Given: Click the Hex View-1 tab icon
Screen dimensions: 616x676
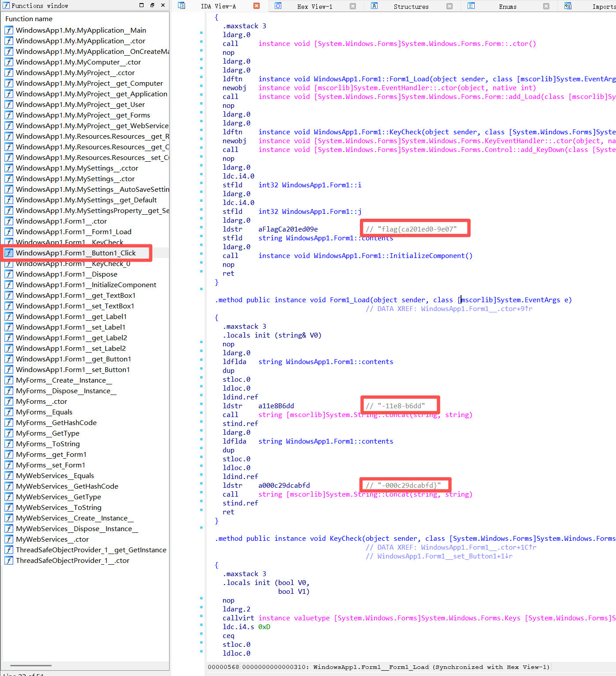Looking at the screenshot, I should coord(278,6).
